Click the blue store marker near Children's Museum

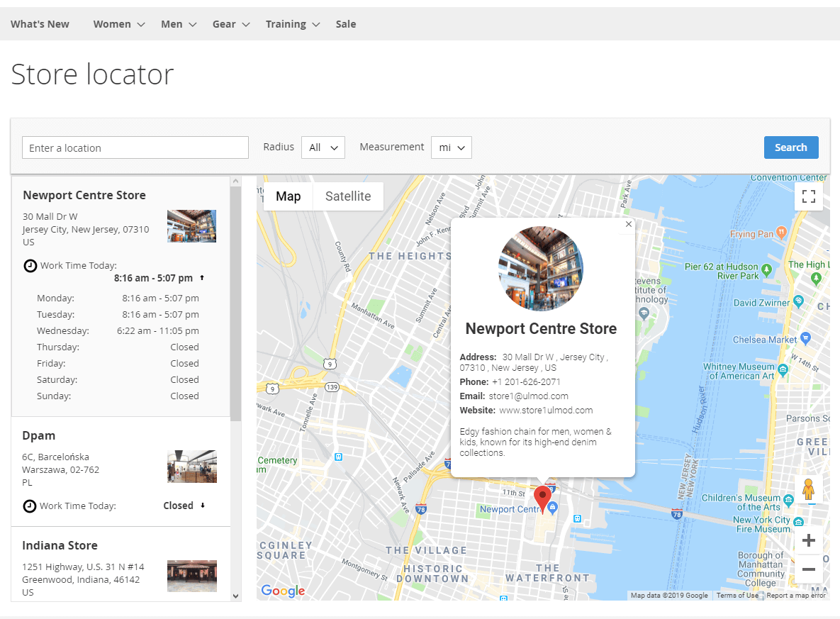coord(553,506)
